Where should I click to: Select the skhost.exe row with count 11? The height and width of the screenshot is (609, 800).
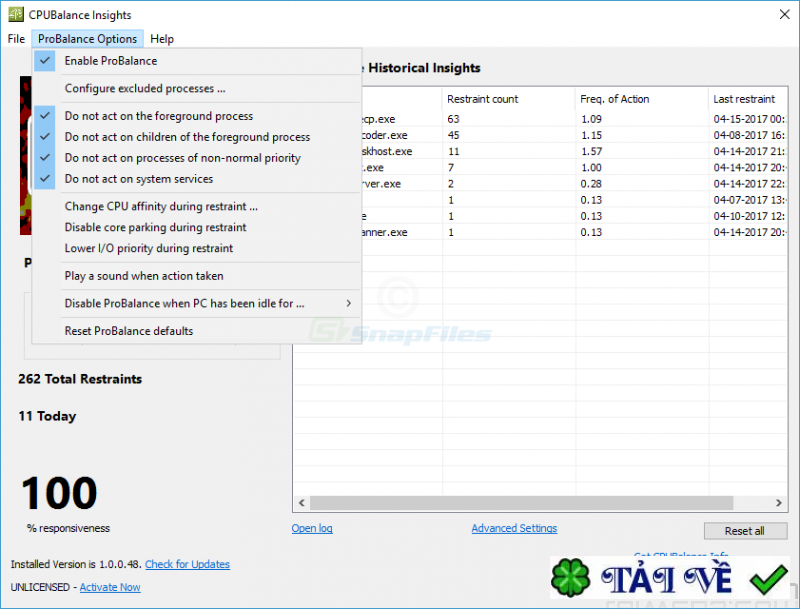tap(541, 151)
